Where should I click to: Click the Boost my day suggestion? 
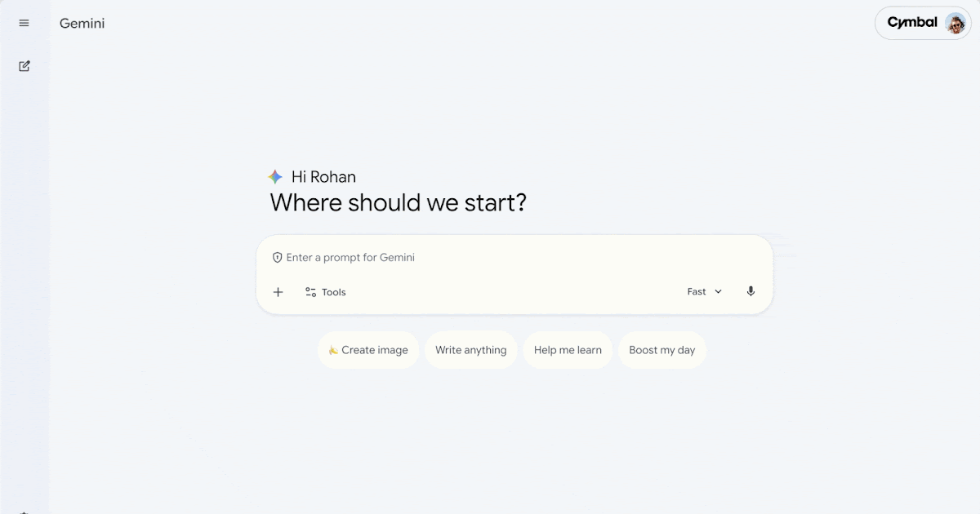tap(662, 349)
